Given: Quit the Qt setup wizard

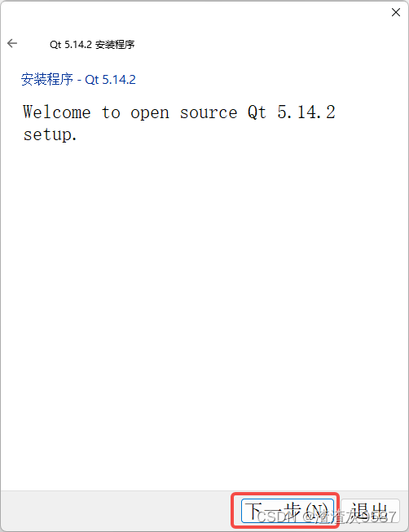Looking at the screenshot, I should tap(370, 511).
